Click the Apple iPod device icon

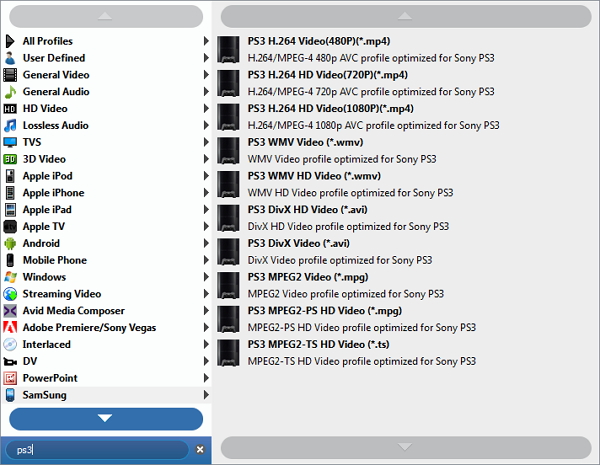(10, 176)
